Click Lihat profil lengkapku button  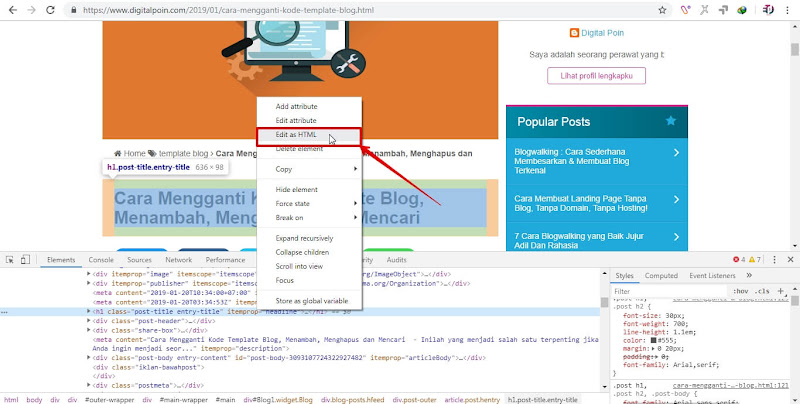596,75
